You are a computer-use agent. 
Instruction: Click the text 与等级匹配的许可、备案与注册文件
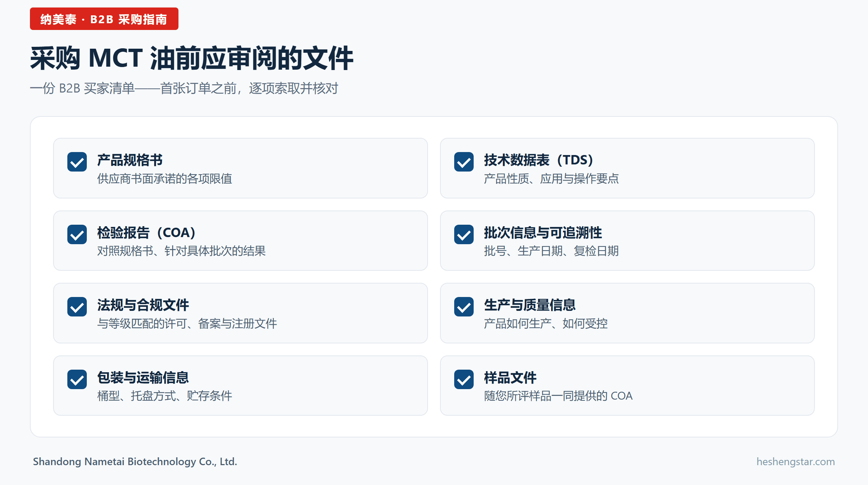[x=187, y=324]
